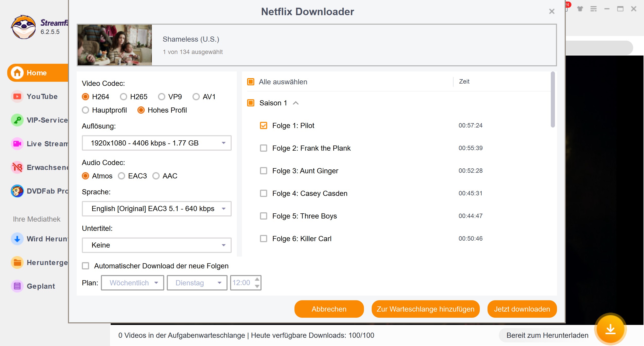This screenshot has width=644, height=346.
Task: Click Jetzt downloaden button
Action: [x=522, y=309]
